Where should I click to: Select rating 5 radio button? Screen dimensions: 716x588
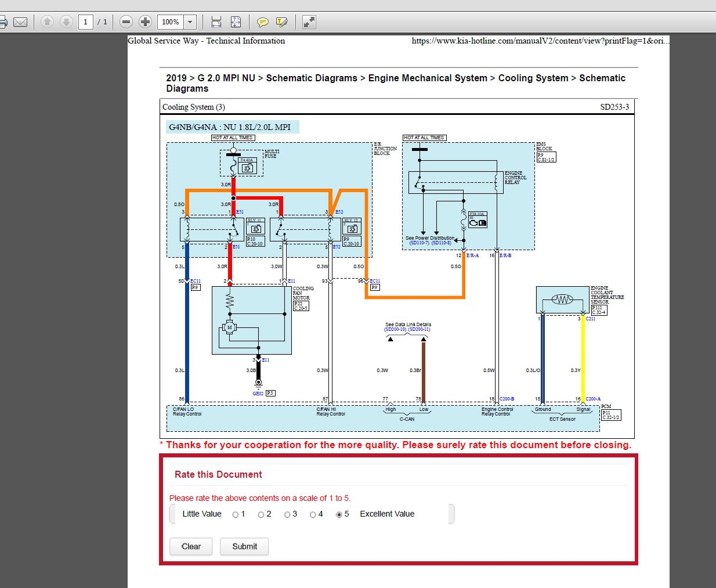339,515
